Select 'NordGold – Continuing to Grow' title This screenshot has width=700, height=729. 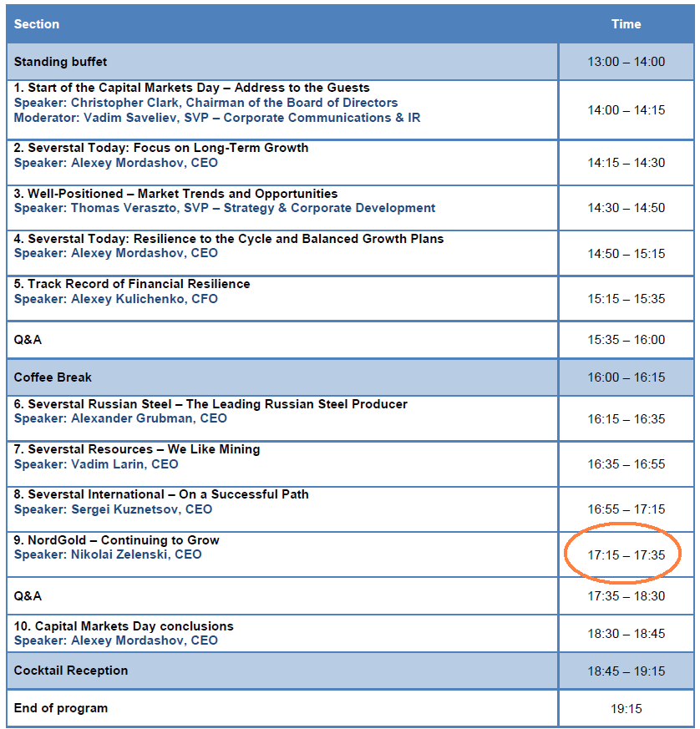[x=116, y=540]
